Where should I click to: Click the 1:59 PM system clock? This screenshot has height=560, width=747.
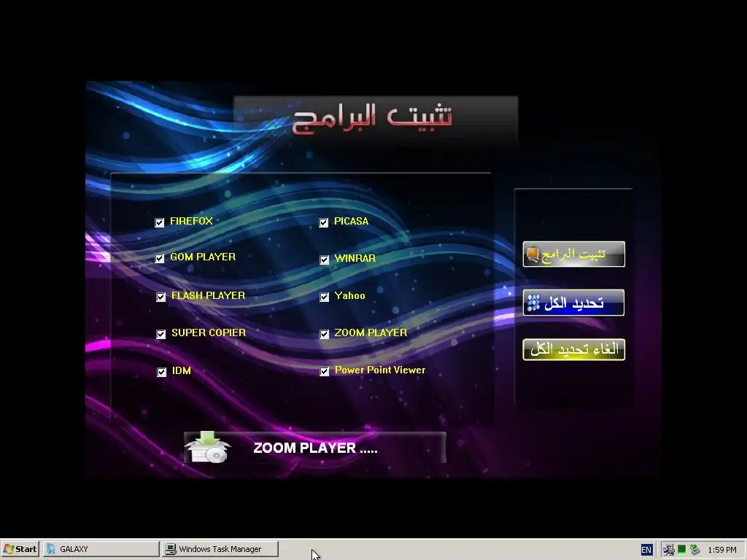click(x=721, y=550)
